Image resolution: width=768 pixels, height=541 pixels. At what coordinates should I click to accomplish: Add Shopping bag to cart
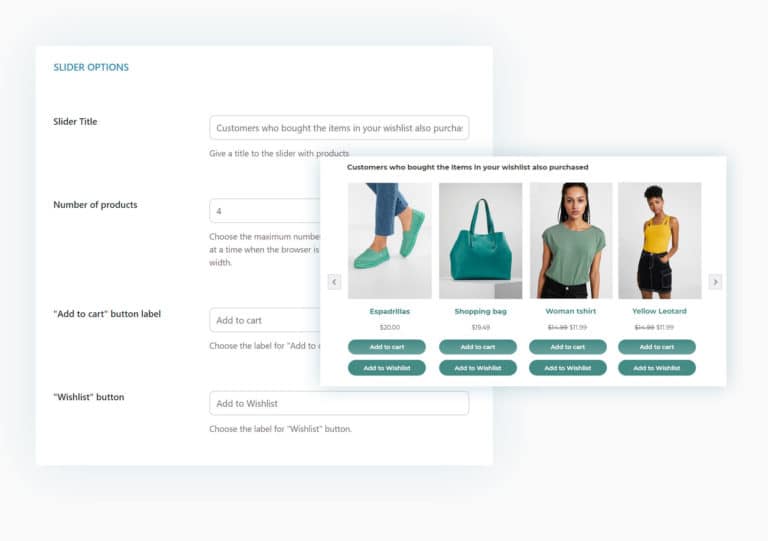tap(478, 347)
